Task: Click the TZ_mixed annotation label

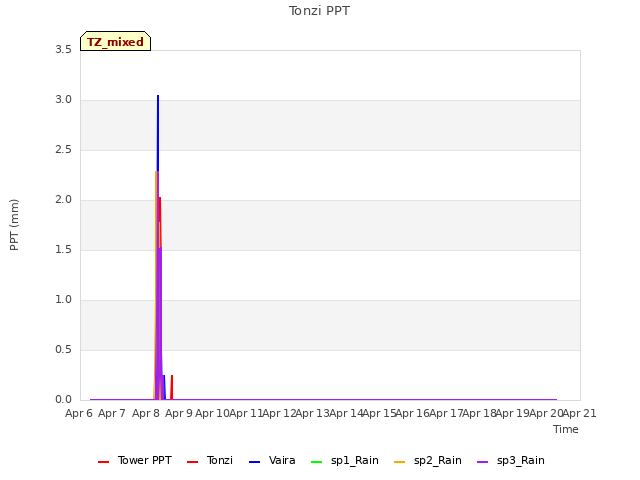Action: pos(116,41)
